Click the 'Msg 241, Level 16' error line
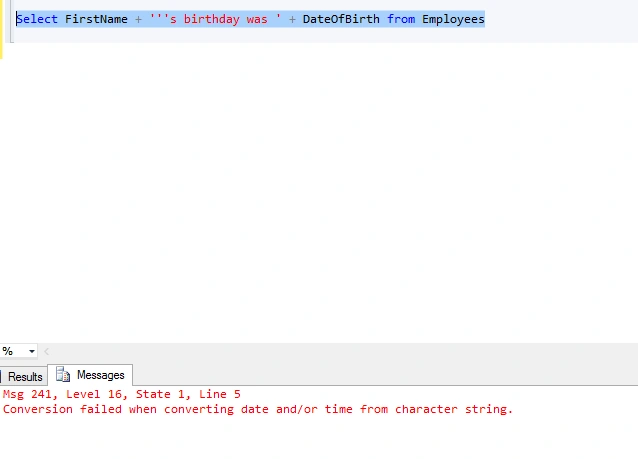Screen dimensions: 638x459 tap(122, 394)
